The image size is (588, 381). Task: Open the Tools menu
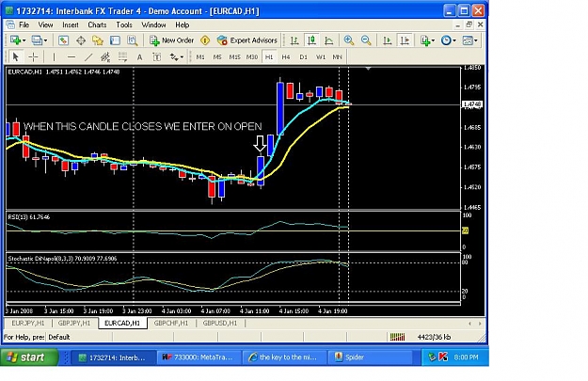click(124, 24)
